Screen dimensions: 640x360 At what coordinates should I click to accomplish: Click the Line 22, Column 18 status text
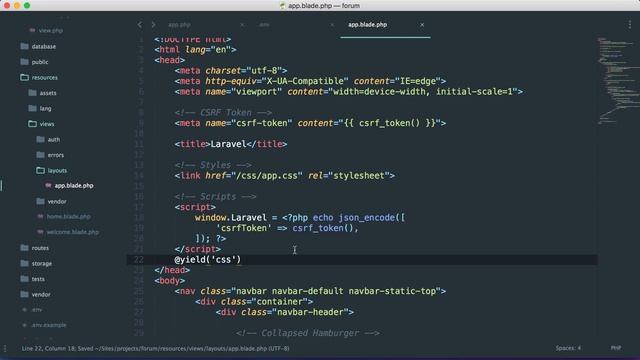48,349
